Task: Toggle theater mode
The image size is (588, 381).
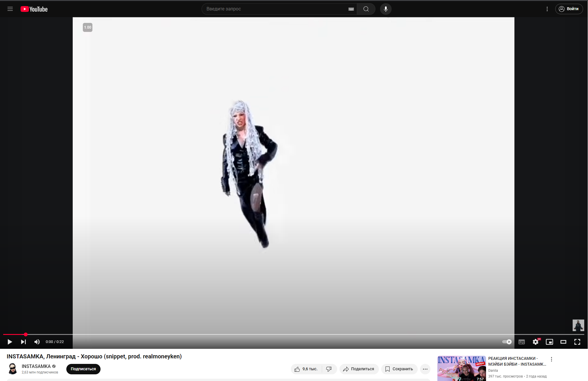Action: 563,342
